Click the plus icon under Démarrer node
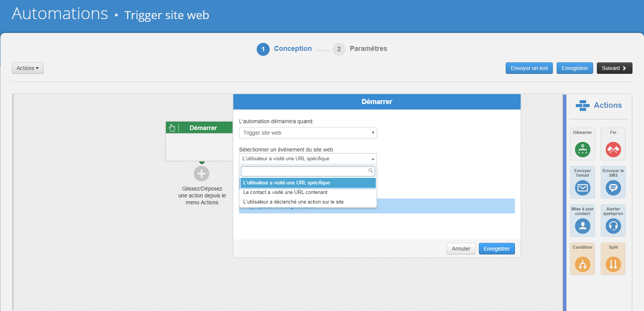 click(x=202, y=174)
